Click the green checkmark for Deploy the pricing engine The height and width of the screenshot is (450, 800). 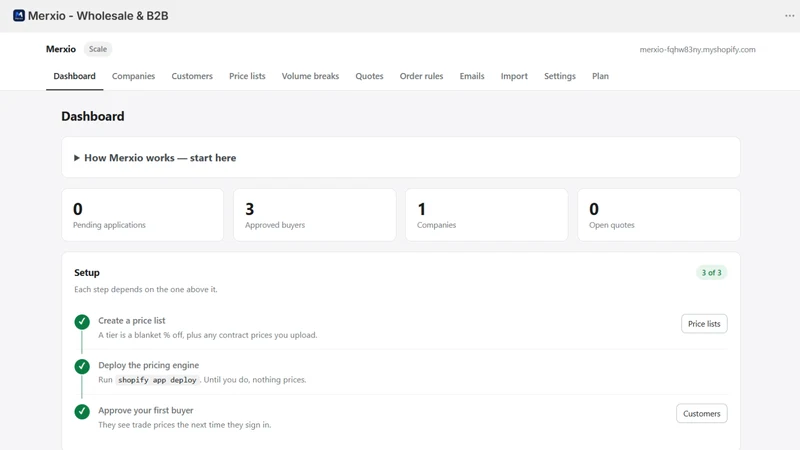click(82, 366)
